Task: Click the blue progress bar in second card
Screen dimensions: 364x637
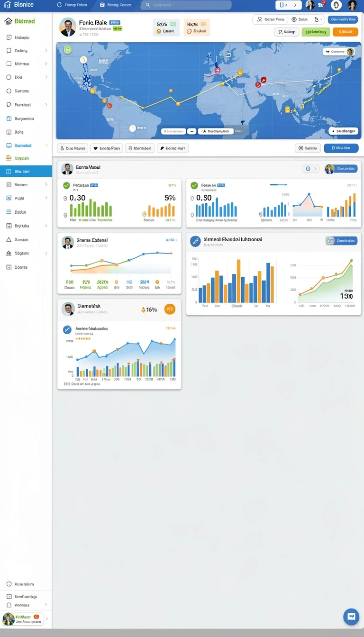Action: [278, 185]
